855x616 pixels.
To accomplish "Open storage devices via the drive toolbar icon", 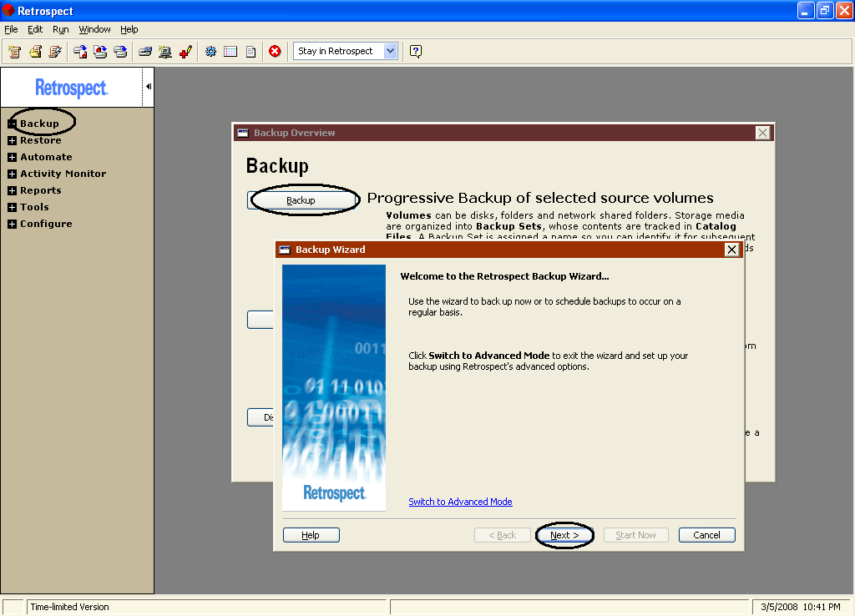I will pos(145,51).
